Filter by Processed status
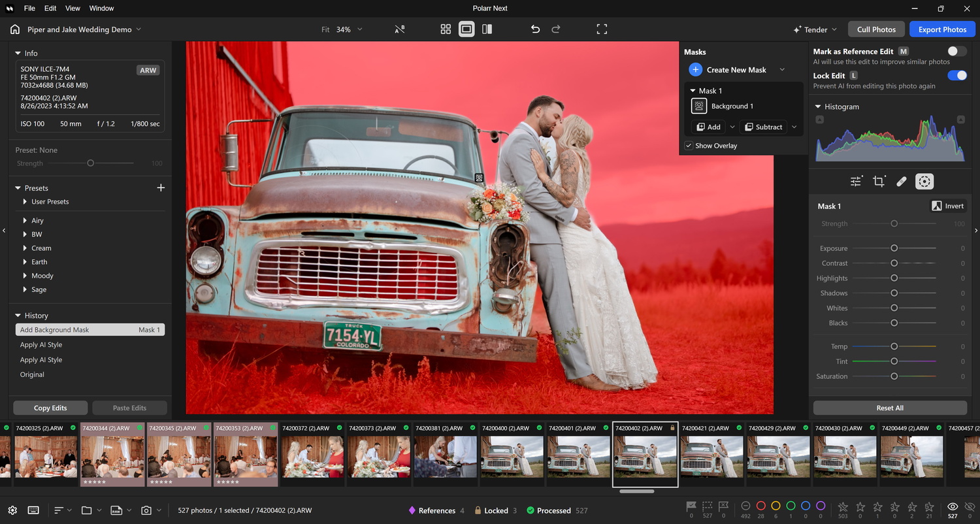This screenshot has width=980, height=524. tap(557, 510)
